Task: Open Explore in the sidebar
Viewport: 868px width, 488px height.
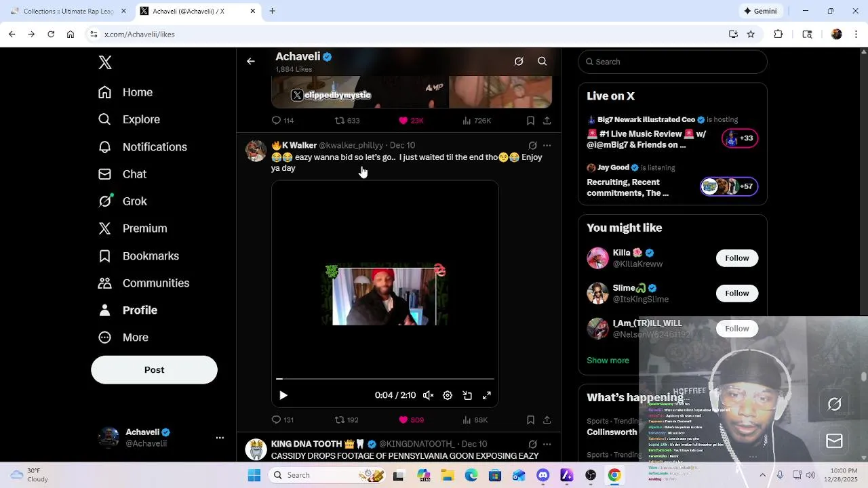Action: pyautogui.click(x=129, y=119)
